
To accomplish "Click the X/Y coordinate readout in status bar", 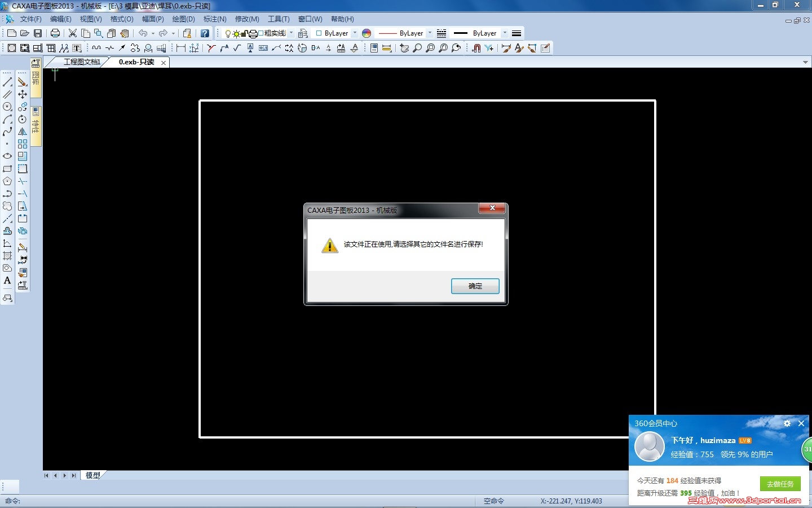I will [x=571, y=501].
